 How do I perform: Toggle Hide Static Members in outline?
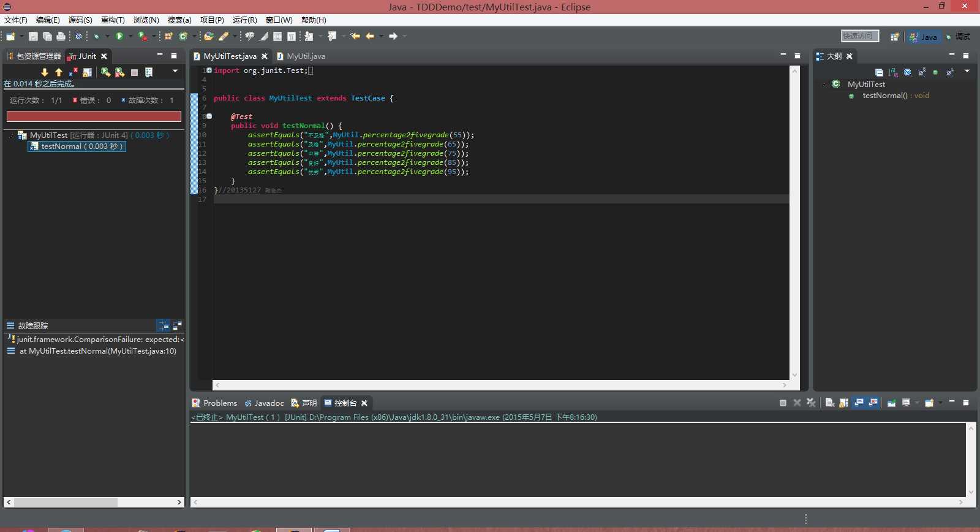coord(922,72)
